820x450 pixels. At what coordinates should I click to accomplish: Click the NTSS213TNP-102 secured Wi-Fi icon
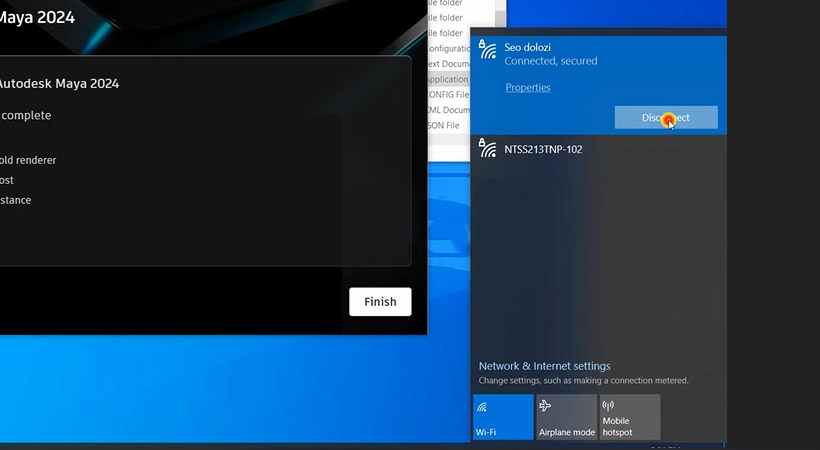click(488, 150)
